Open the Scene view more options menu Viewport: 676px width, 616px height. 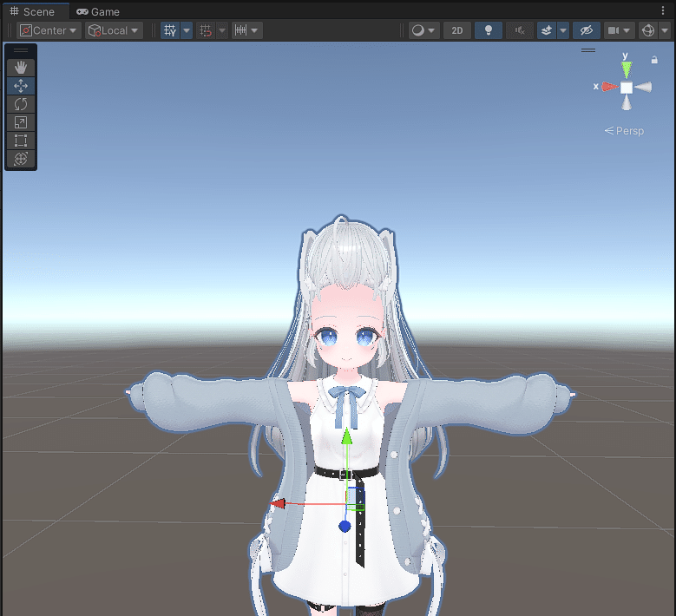point(663,10)
